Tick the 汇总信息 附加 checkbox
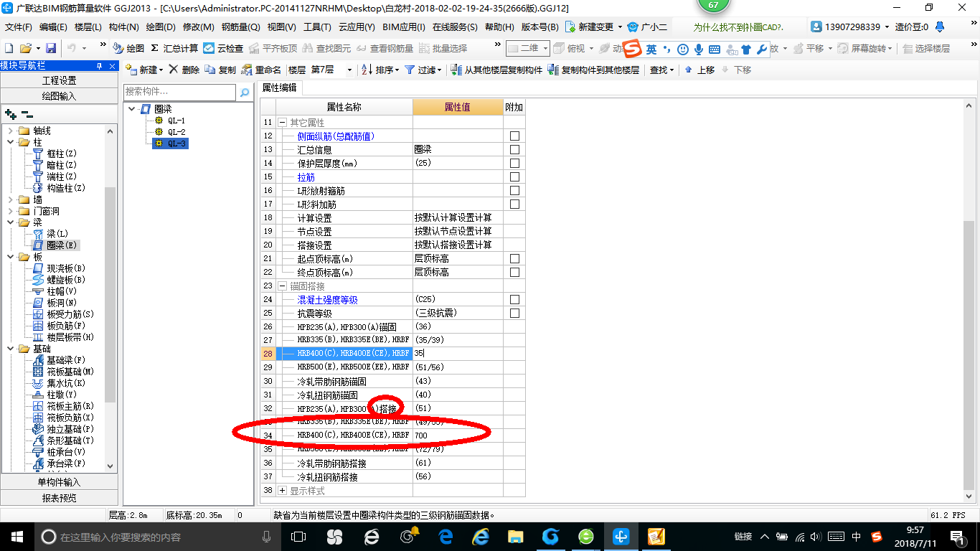Viewport: 980px width, 551px height. point(514,149)
